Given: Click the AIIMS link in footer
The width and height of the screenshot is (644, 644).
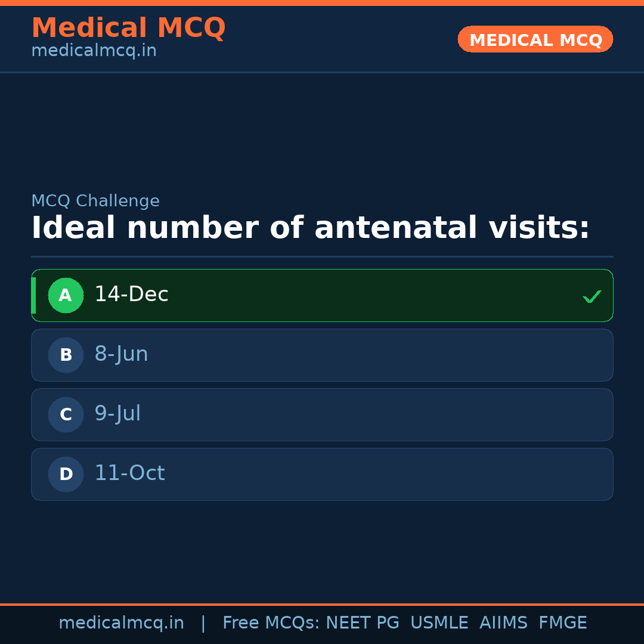Looking at the screenshot, I should 504,623.
